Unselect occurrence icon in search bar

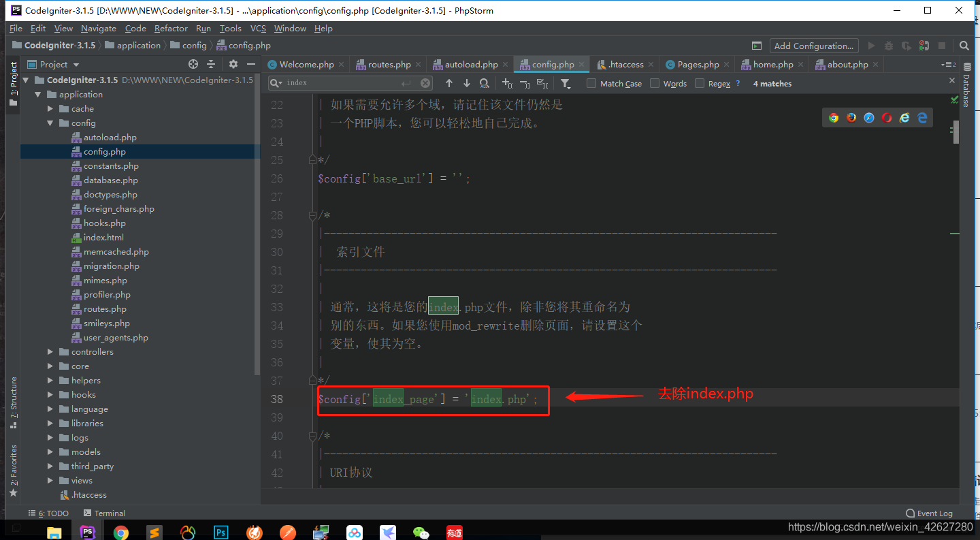525,83
